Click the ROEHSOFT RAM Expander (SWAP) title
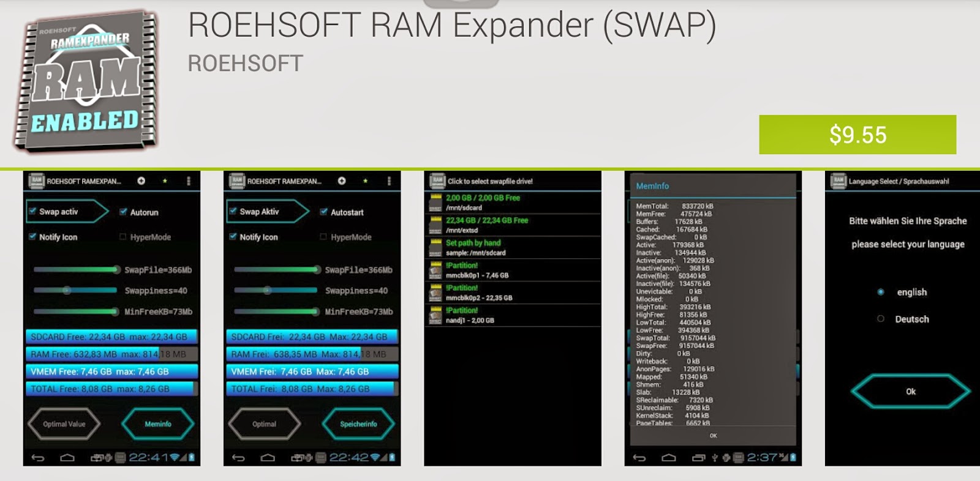The height and width of the screenshot is (481, 980). pyautogui.click(x=452, y=26)
